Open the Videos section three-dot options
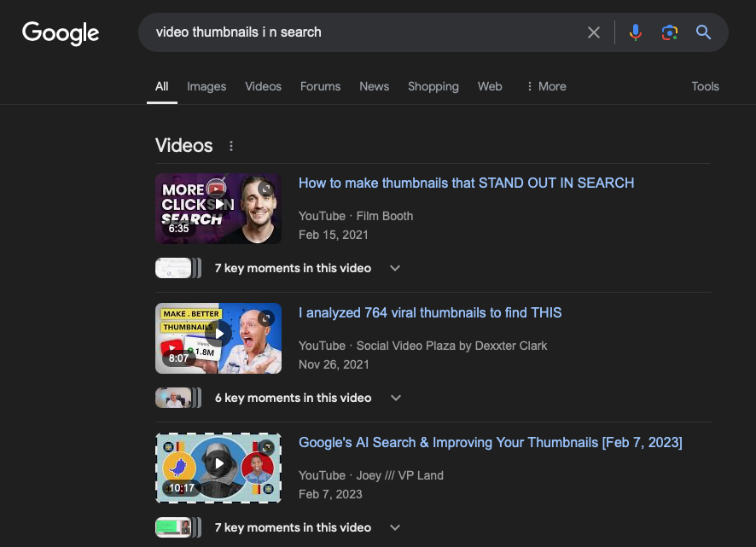Image resolution: width=756 pixels, height=547 pixels. [x=231, y=146]
